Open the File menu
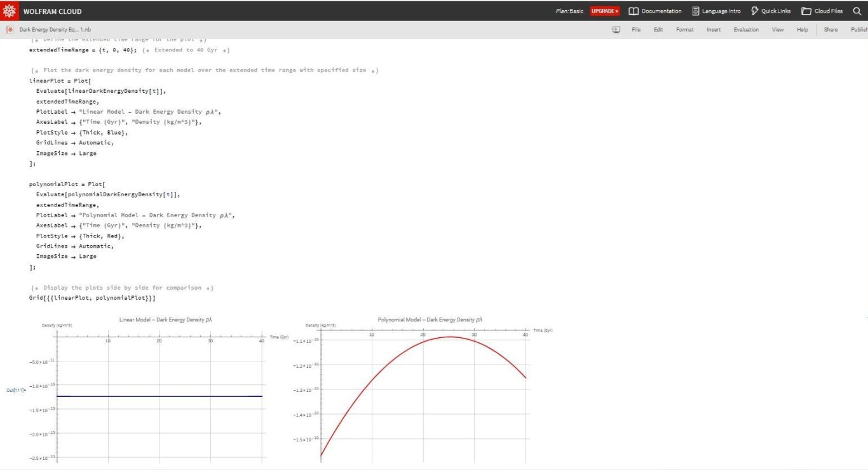Viewport: 868px width, 470px height. [x=636, y=30]
